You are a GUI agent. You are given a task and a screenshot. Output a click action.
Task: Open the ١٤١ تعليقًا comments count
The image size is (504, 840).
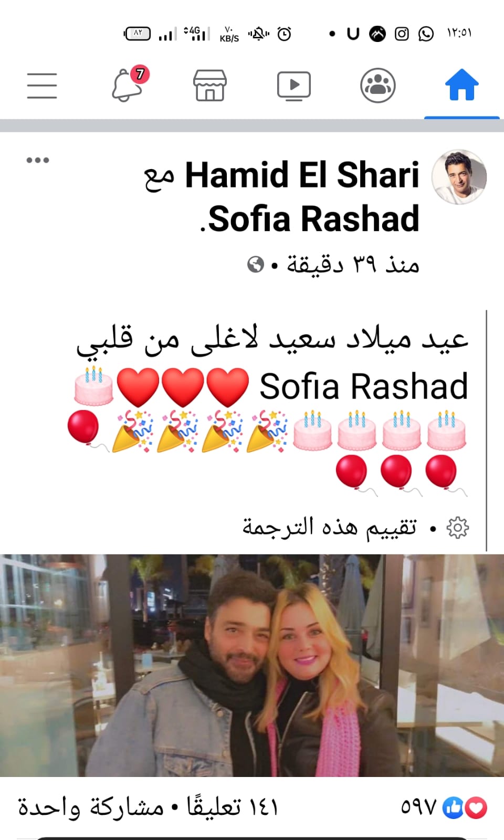pyautogui.click(x=232, y=807)
